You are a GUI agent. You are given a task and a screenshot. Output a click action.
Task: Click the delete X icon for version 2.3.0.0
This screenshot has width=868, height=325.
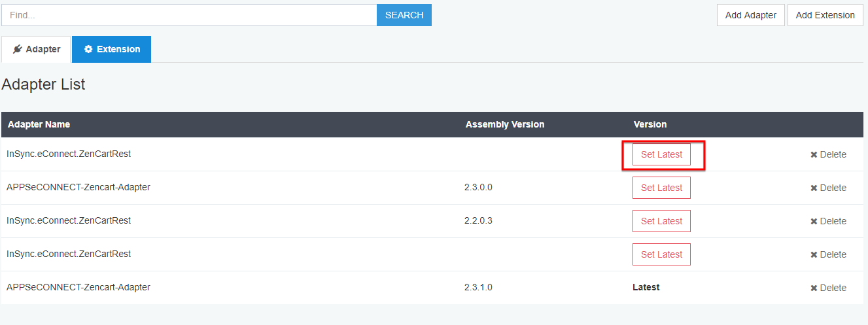[x=814, y=188]
